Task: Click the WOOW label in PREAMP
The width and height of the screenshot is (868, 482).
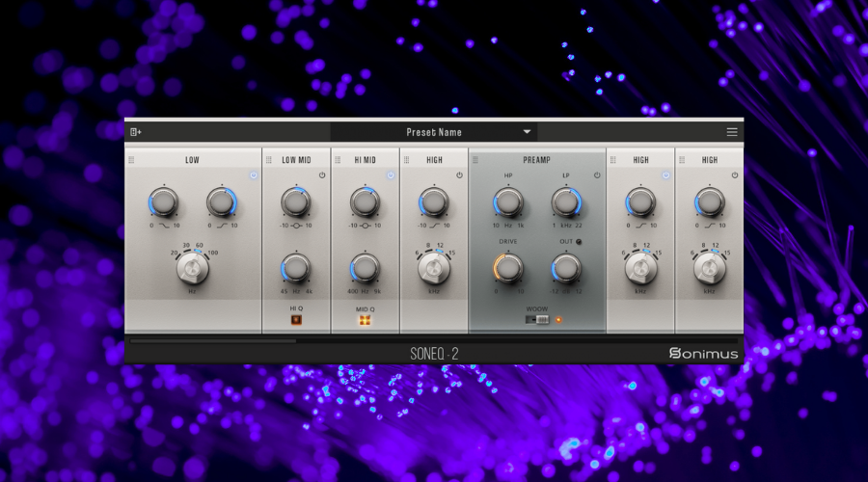Action: pyautogui.click(x=537, y=308)
